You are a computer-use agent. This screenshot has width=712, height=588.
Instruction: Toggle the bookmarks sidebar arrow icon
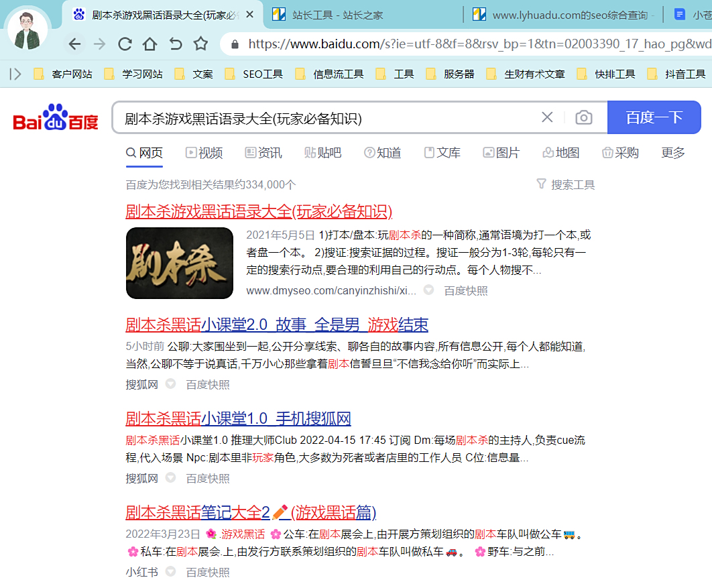click(x=15, y=74)
